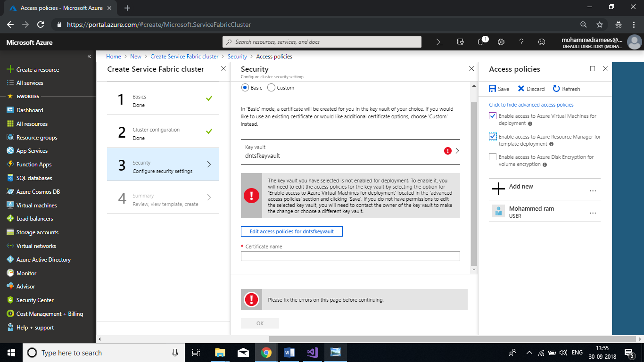
Task: Discard changes in Access policies
Action: [531, 89]
